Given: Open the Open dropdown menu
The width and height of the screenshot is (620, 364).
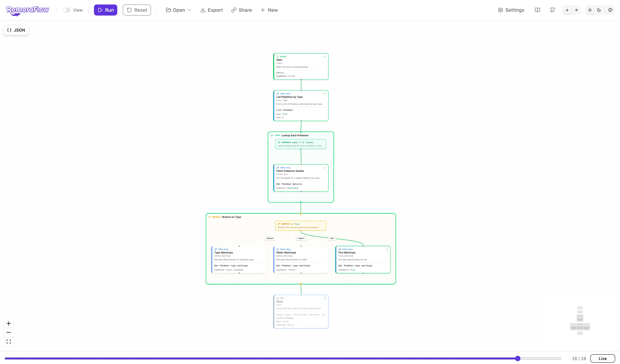Looking at the screenshot, I should coord(178,10).
